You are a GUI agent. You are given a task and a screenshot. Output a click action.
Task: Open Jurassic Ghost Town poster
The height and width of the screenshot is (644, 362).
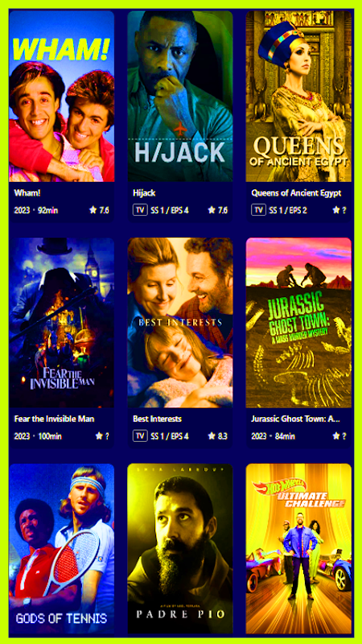(298, 323)
